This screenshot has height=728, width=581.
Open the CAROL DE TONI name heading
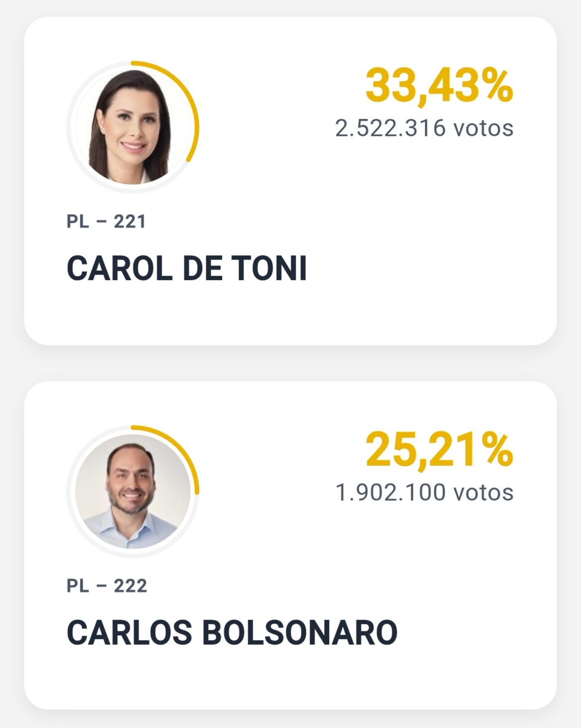[x=186, y=269]
